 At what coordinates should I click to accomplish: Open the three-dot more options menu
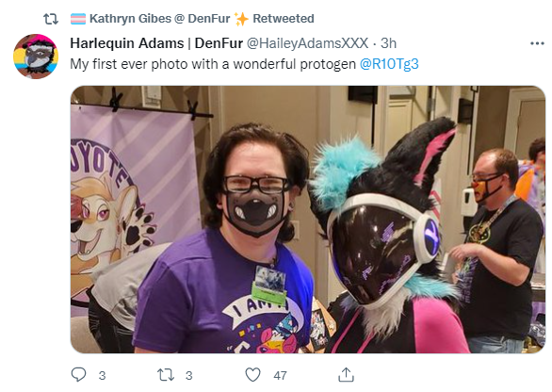[x=537, y=43]
